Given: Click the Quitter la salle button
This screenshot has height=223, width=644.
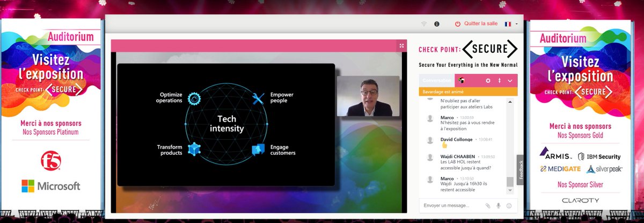Looking at the screenshot, I should coord(476,24).
